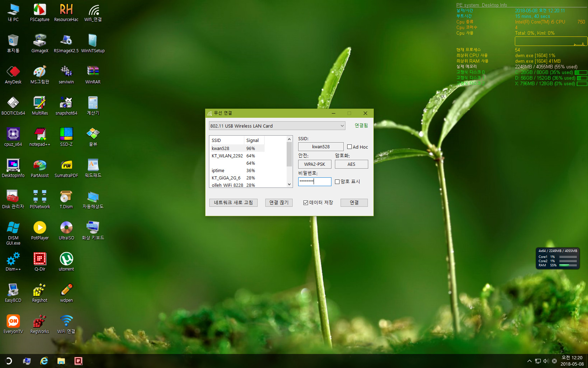Click the 연결 button next to 데이터 저장

coord(354,203)
